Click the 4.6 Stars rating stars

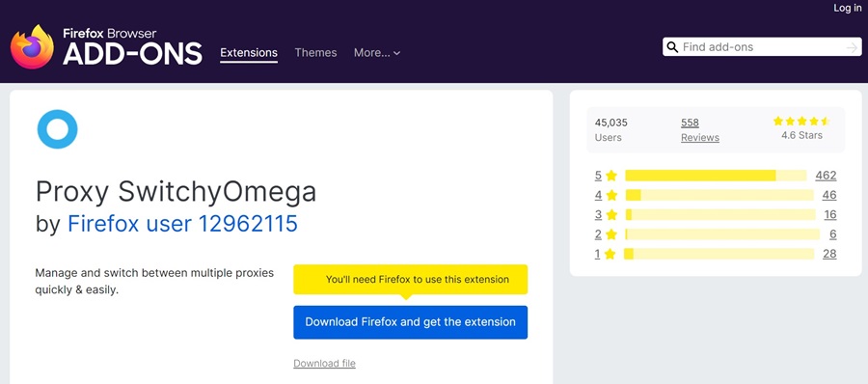point(801,121)
